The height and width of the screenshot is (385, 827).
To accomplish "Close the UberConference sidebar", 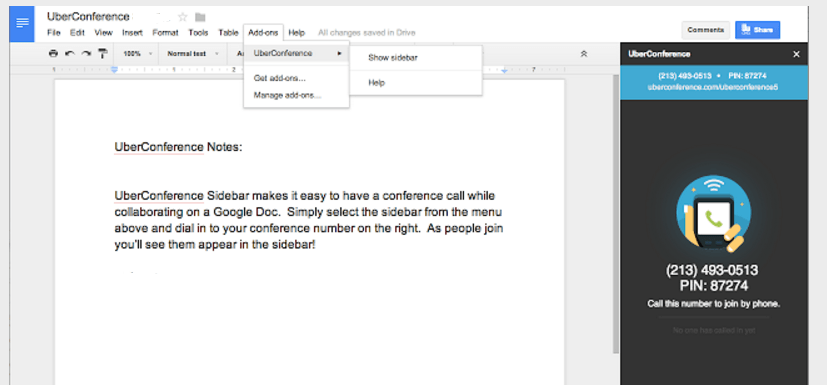I will click(x=796, y=54).
